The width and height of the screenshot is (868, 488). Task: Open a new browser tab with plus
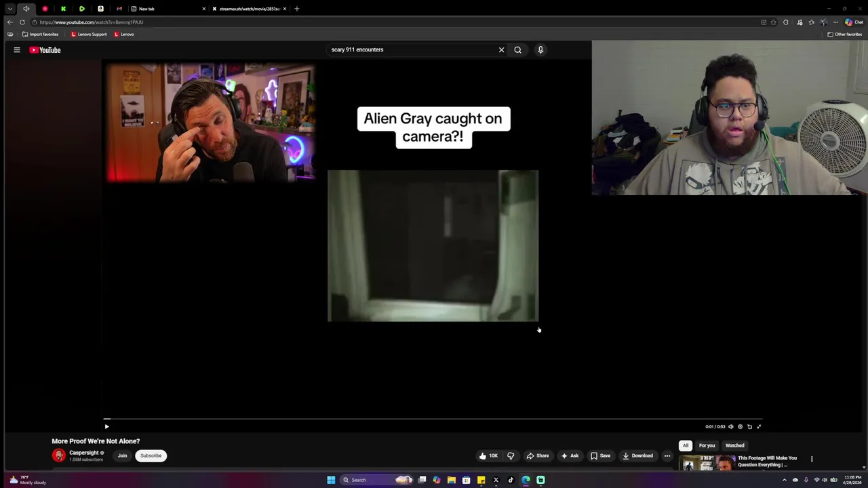point(296,9)
